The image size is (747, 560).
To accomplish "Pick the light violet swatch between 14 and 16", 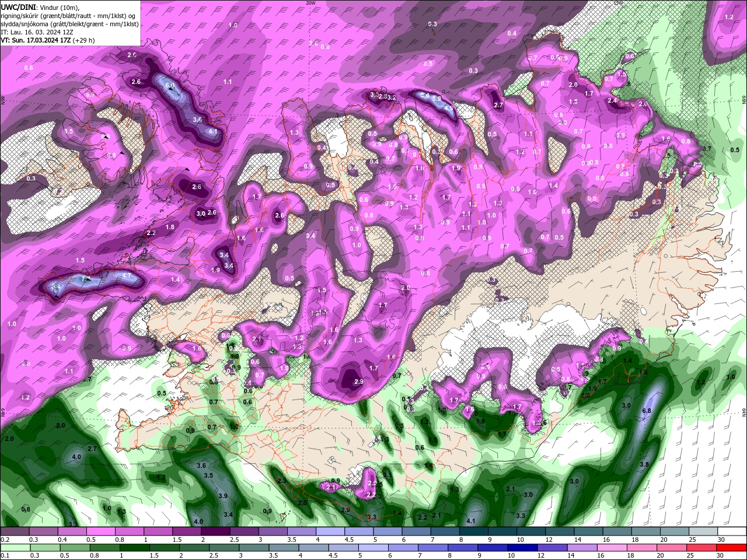I will (582, 548).
